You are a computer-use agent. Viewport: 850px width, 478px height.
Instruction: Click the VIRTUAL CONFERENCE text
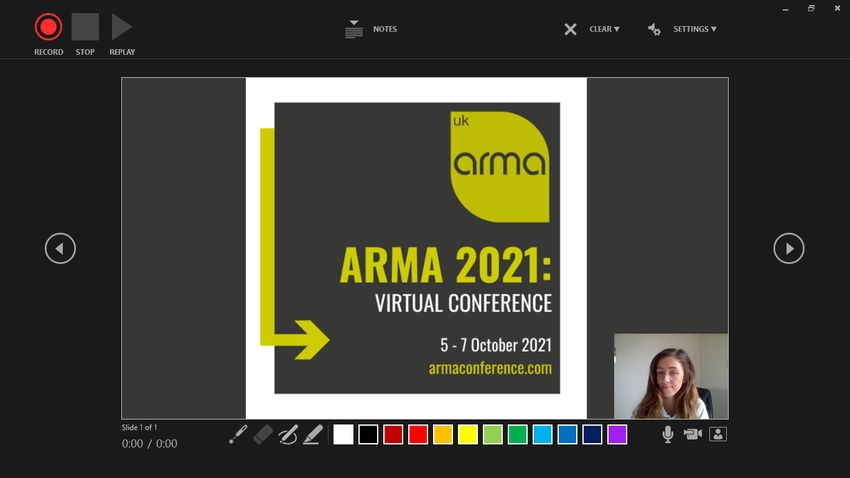[x=463, y=303]
